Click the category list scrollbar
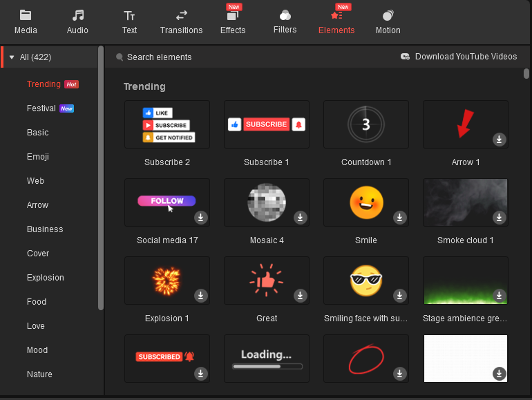The image size is (532, 400). (101, 178)
